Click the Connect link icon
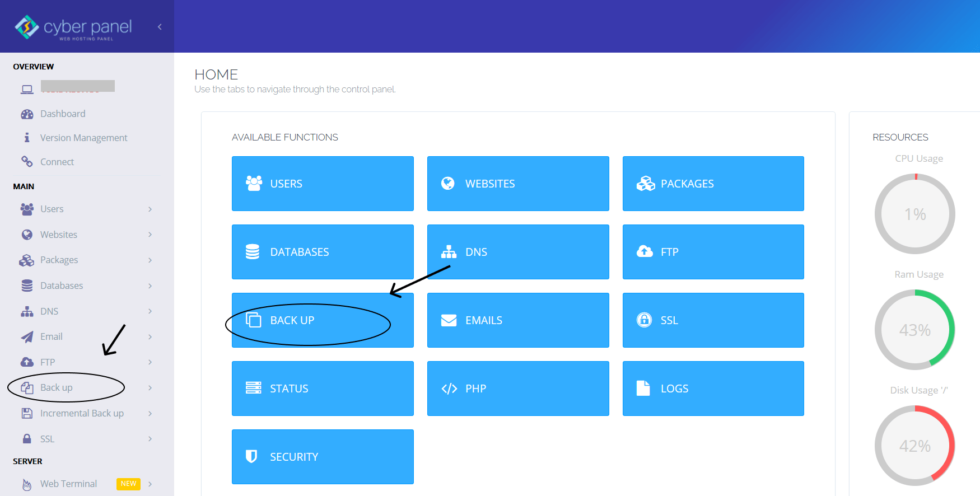The height and width of the screenshot is (496, 980). pyautogui.click(x=27, y=161)
